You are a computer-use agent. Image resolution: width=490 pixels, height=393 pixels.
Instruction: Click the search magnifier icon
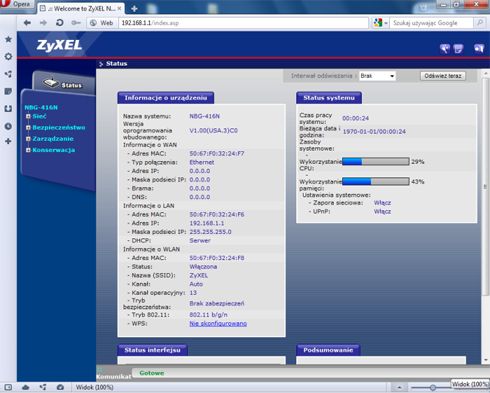click(480, 23)
